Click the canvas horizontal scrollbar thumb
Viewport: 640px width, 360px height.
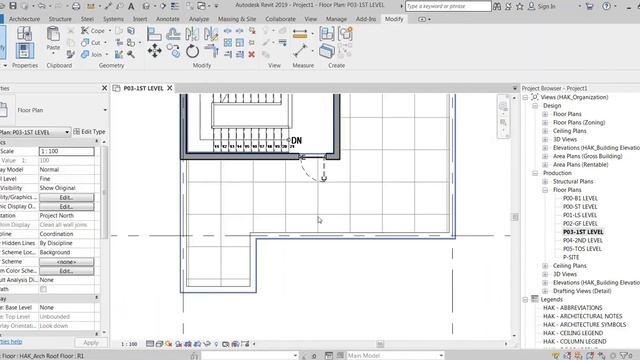point(380,344)
